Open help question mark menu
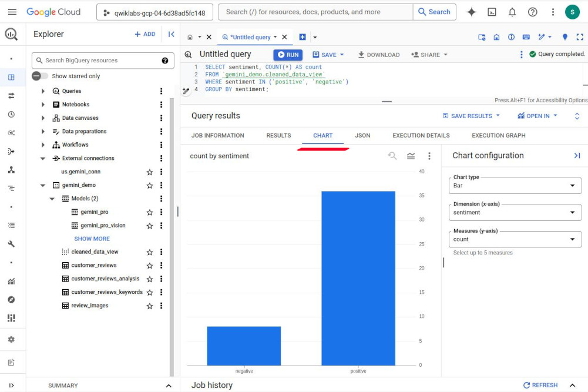This screenshot has width=588, height=392. tap(532, 12)
